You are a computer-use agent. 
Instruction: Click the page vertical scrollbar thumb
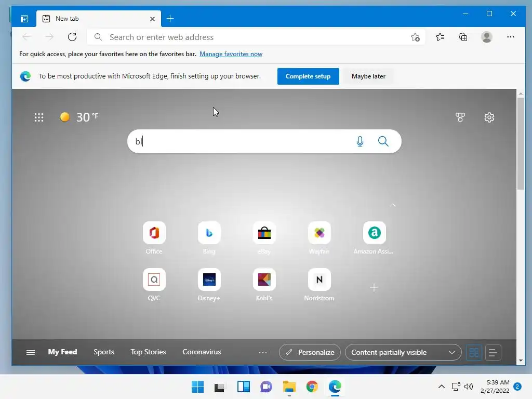(521, 143)
